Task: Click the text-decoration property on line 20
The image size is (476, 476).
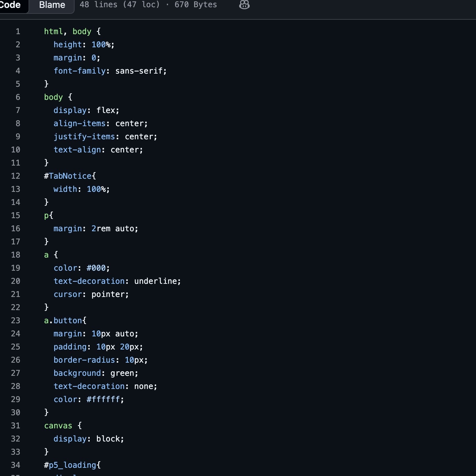Action: [89, 281]
